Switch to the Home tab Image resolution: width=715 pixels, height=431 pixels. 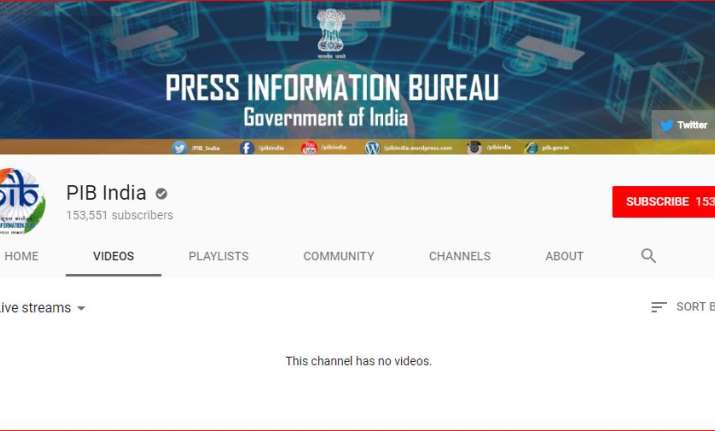pos(21,256)
